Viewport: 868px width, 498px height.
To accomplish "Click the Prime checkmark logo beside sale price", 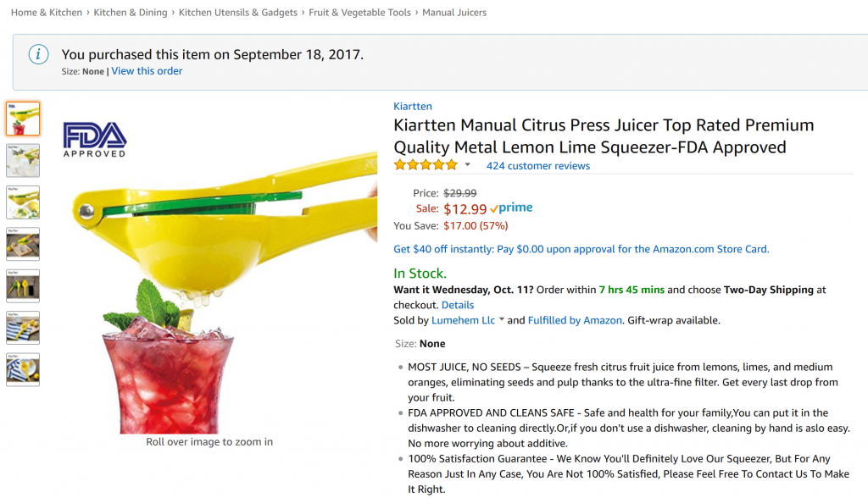I will 511,208.
